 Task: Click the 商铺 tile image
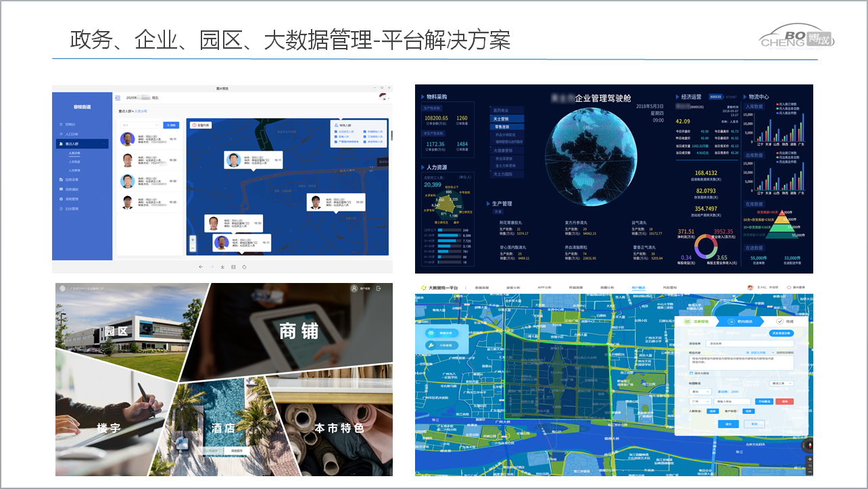tap(299, 331)
